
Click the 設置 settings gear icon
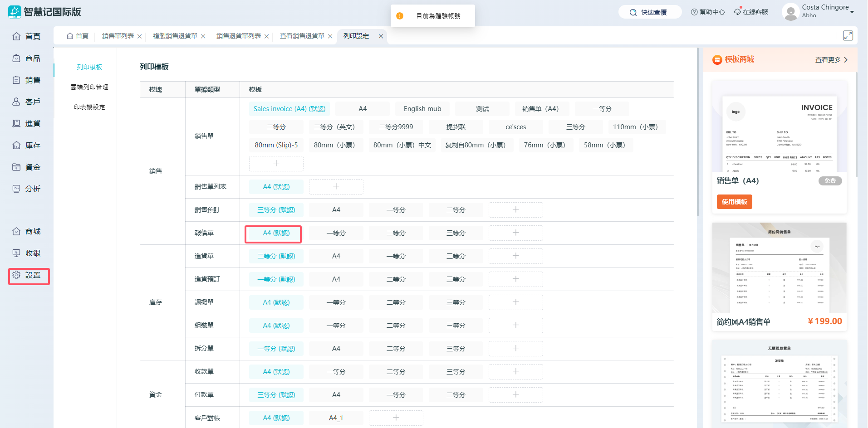pos(17,275)
